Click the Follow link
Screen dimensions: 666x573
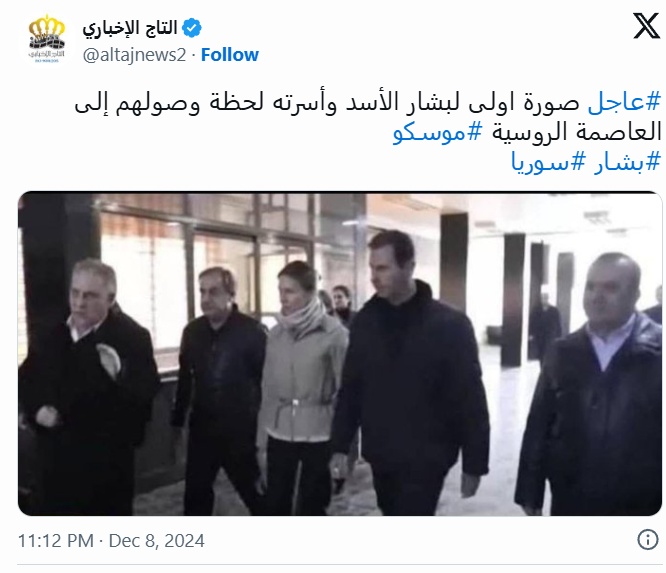pos(229,55)
